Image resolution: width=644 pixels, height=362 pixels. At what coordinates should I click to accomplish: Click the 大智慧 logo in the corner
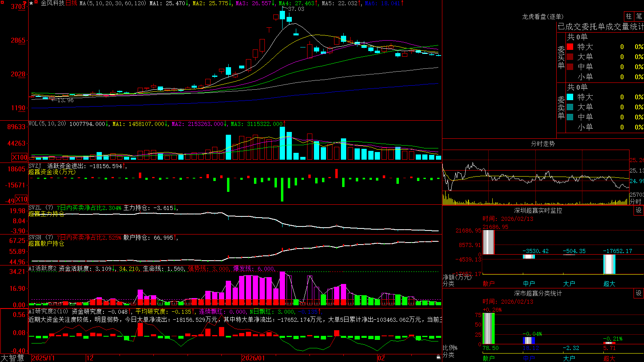pos(12,358)
